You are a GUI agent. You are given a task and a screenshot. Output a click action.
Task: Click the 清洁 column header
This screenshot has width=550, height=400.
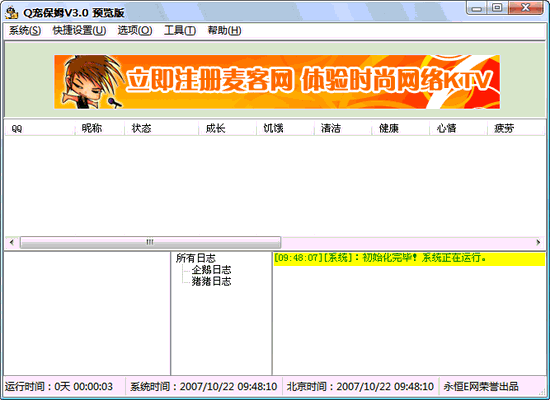[x=343, y=128]
